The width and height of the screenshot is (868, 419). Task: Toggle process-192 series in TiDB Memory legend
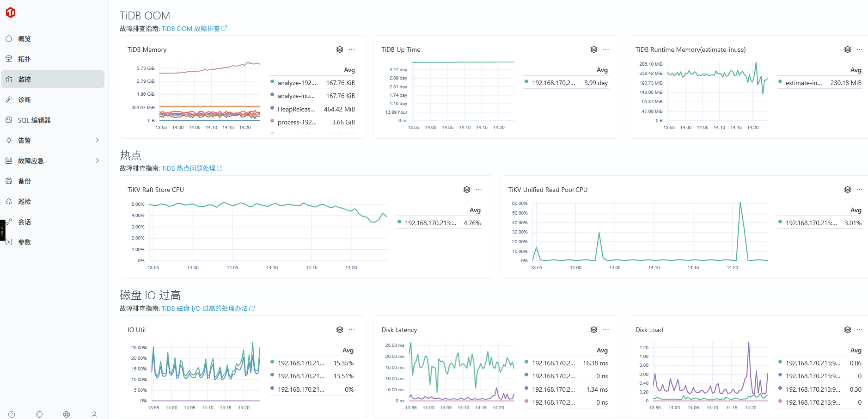point(297,122)
